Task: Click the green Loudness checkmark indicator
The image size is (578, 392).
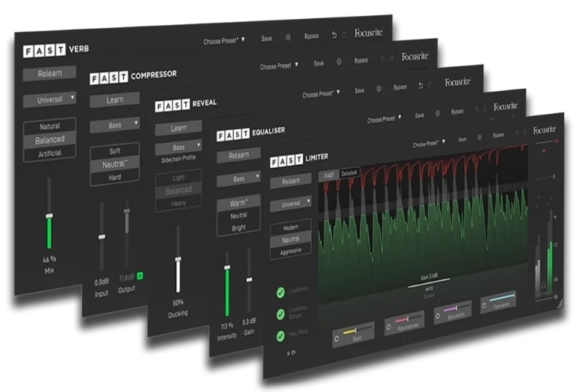Action: (x=282, y=291)
